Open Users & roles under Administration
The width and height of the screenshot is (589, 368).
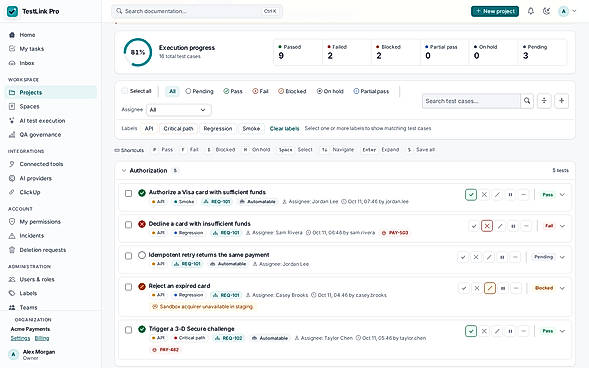pos(50,279)
